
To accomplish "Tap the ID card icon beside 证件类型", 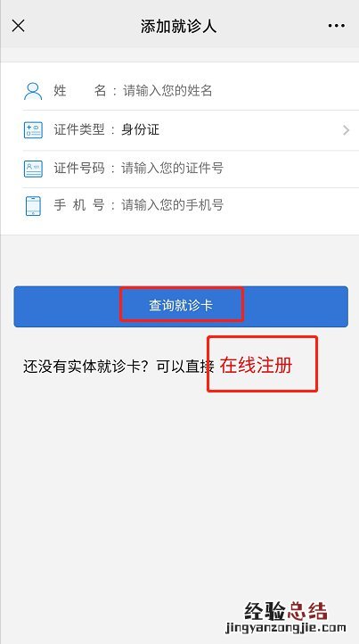I will [x=33, y=130].
